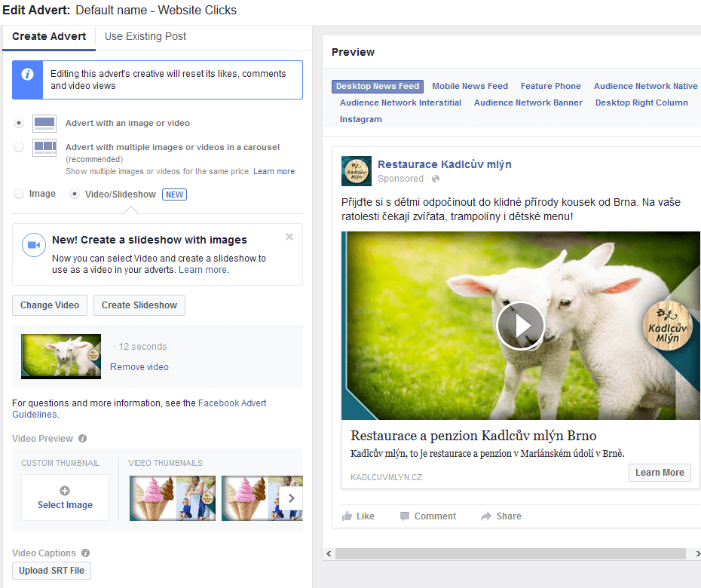Image resolution: width=701 pixels, height=588 pixels.
Task: Choose the Video/Slideshow radio option
Action: coord(75,194)
